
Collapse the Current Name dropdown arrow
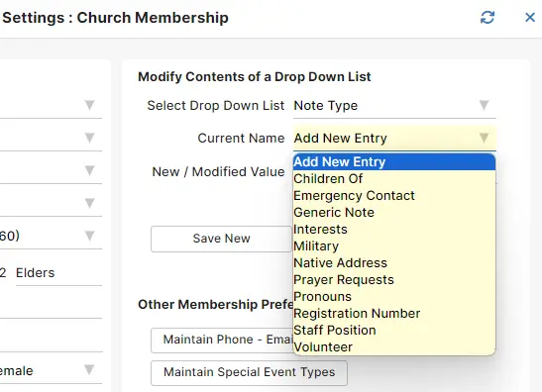click(x=484, y=138)
